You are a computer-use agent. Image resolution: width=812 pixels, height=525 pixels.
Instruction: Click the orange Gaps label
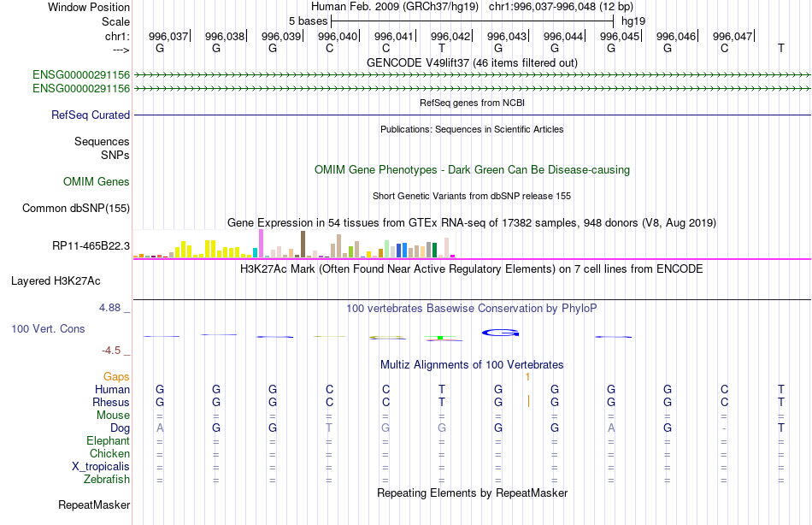pos(116,377)
